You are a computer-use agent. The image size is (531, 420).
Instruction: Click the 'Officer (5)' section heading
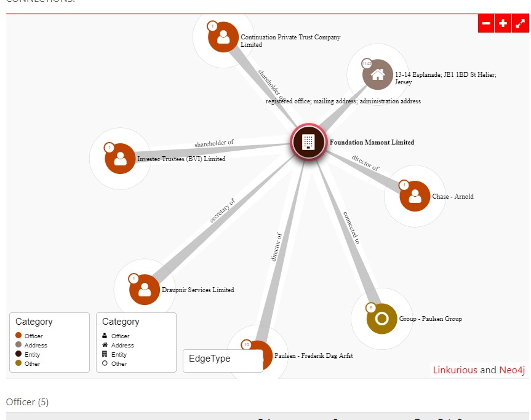27,402
